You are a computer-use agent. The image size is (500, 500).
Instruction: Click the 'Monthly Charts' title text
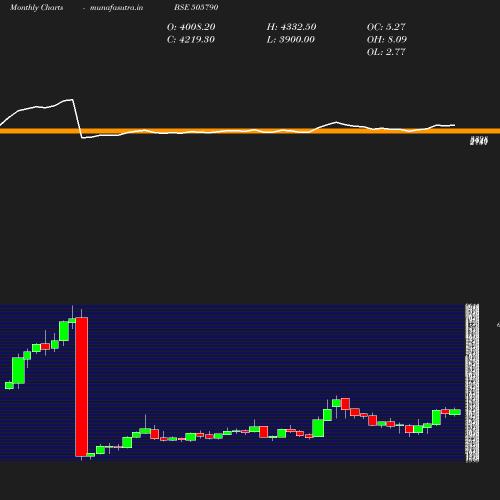pyautogui.click(x=36, y=7)
